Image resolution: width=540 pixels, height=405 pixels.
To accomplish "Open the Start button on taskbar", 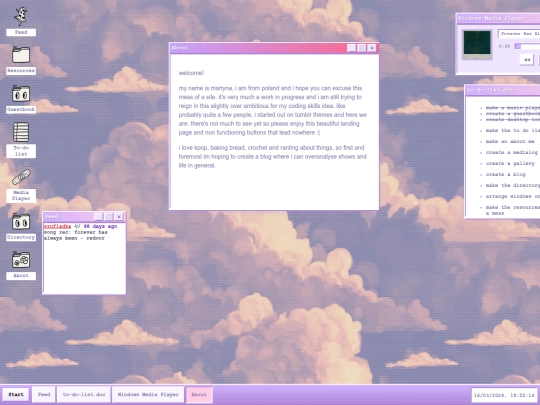I will pos(16,394).
